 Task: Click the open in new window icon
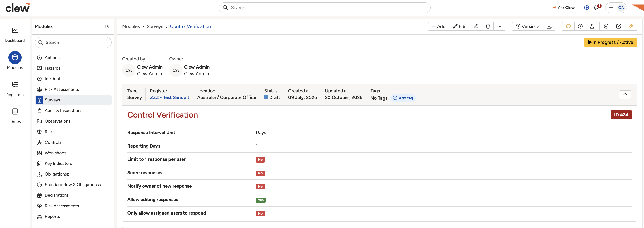click(x=618, y=26)
